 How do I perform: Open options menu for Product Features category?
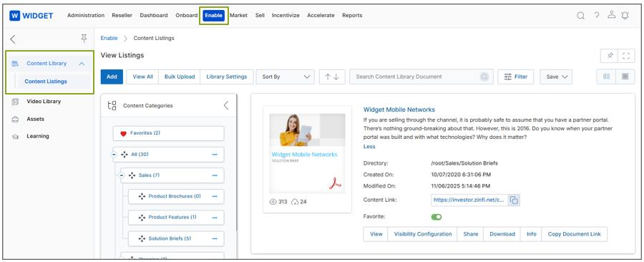pyautogui.click(x=215, y=217)
